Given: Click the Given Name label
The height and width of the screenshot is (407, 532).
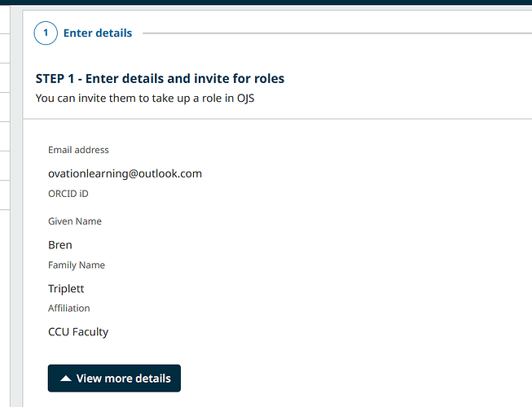Looking at the screenshot, I should click(75, 221).
